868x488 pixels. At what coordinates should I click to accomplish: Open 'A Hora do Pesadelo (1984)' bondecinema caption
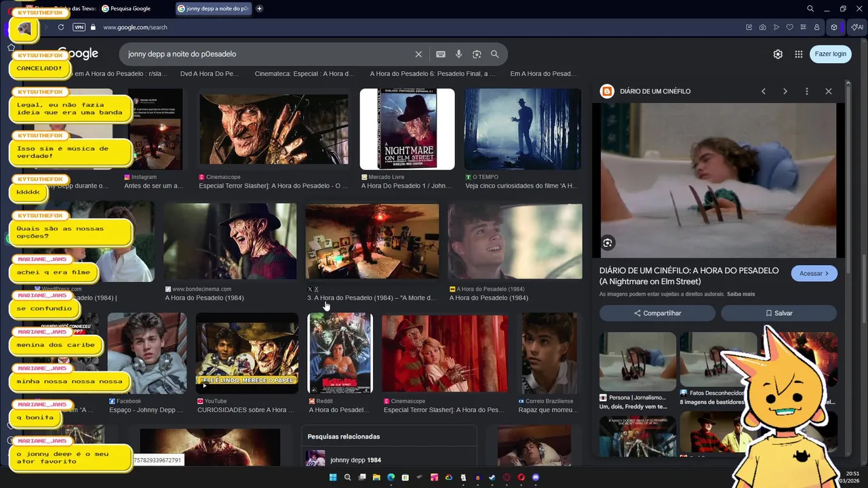[204, 298]
